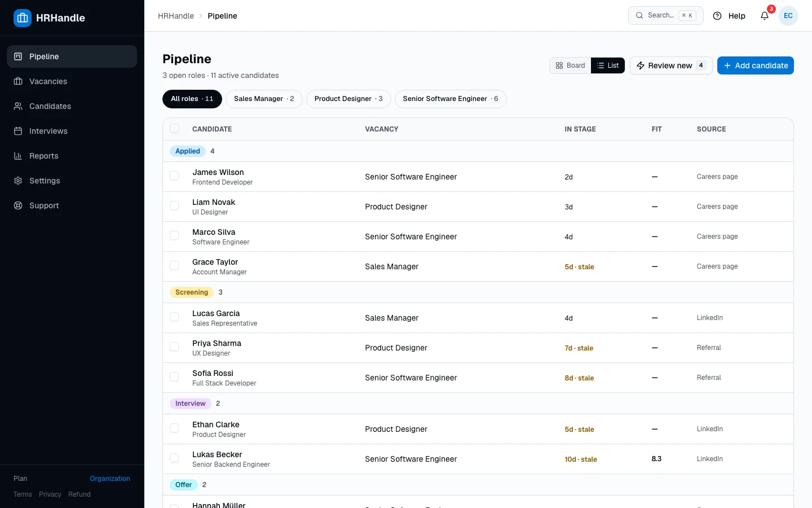This screenshot has height=508, width=812.
Task: Check the Sofia Rossi row checkbox
Action: (174, 376)
